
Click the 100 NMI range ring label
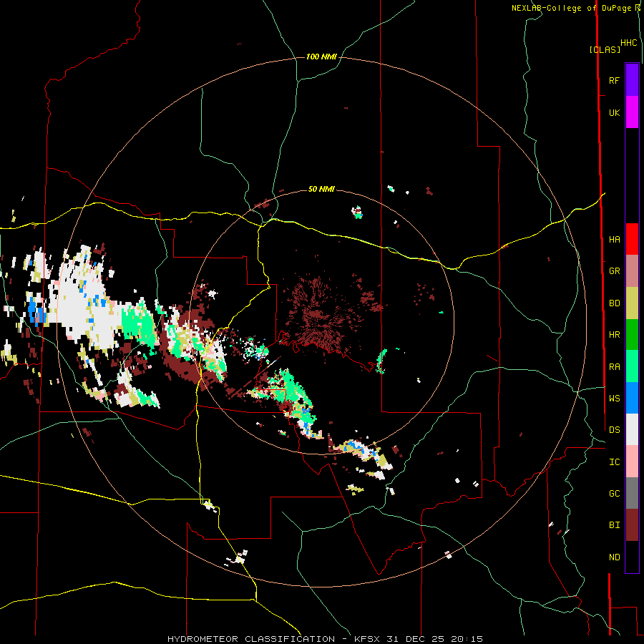tap(321, 57)
